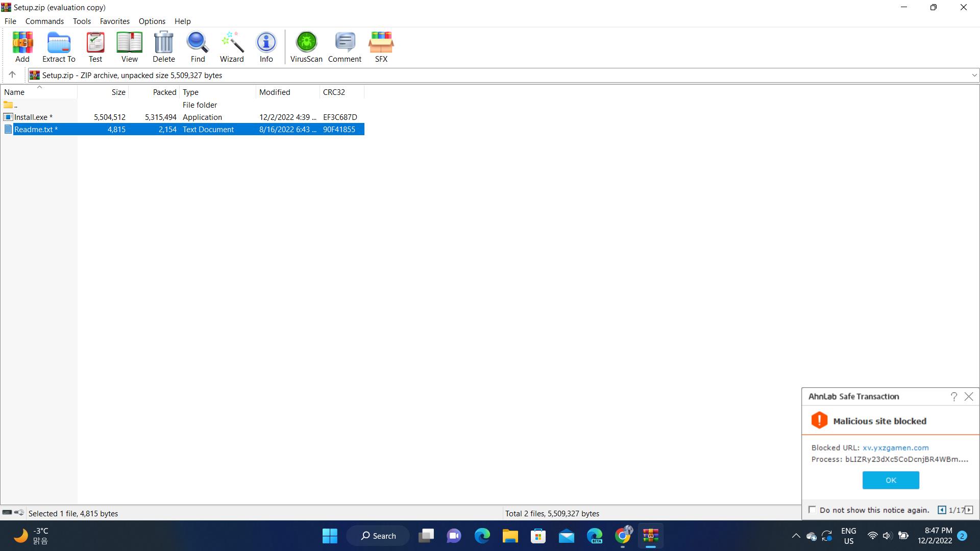Click the Extract To toolbar icon
The width and height of the screenshot is (980, 551).
(59, 47)
